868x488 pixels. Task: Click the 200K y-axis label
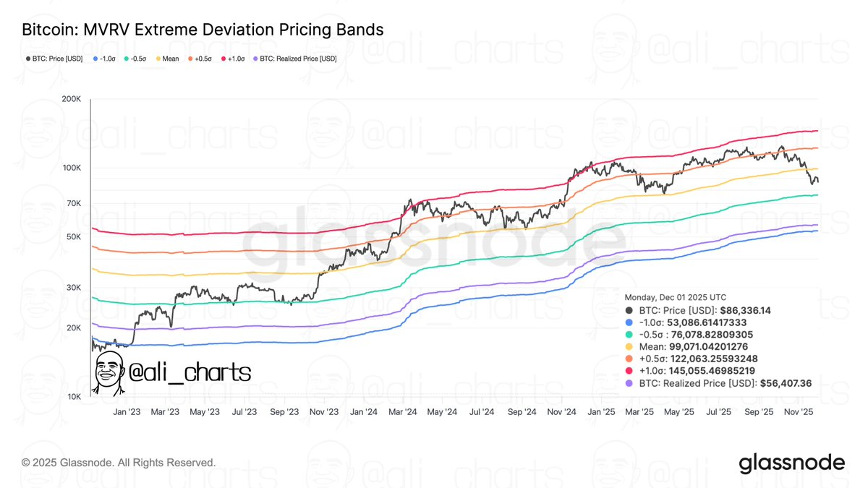click(x=71, y=99)
